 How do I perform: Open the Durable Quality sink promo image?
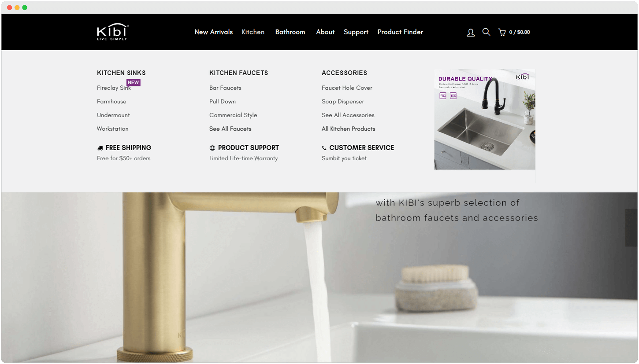(485, 119)
